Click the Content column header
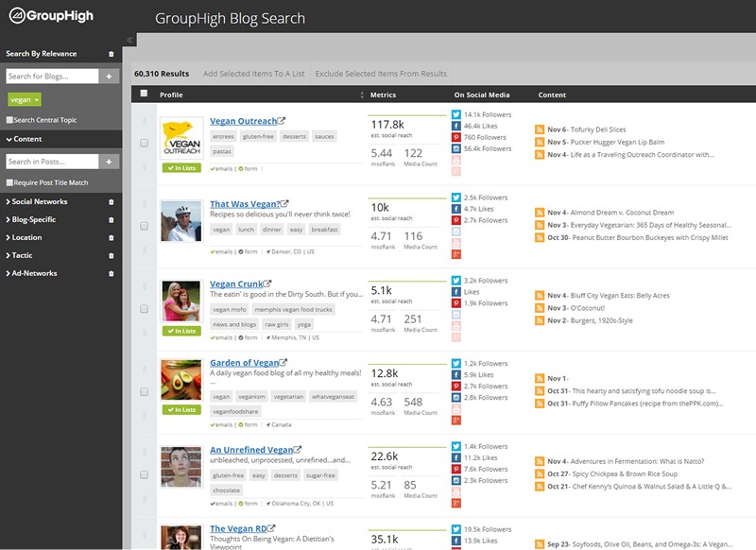This screenshot has height=550, width=756. [x=552, y=95]
